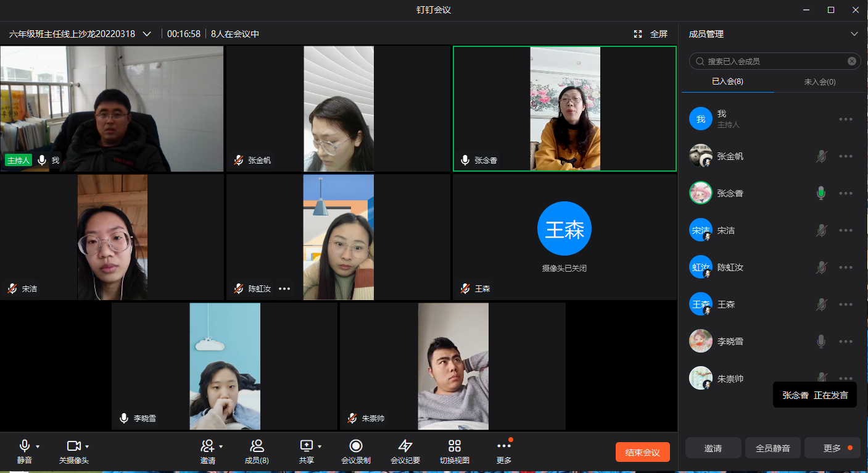Collapse the 成员管理 panel chevron

[854, 34]
